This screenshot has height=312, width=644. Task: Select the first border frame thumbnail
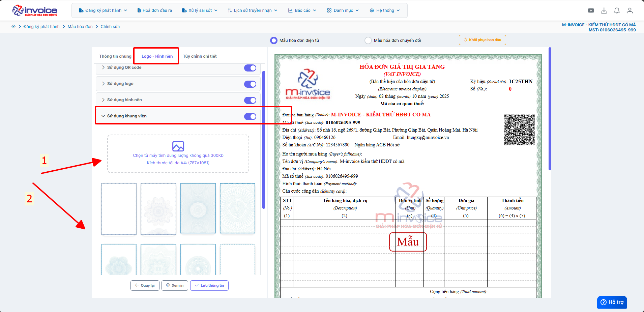point(119,209)
